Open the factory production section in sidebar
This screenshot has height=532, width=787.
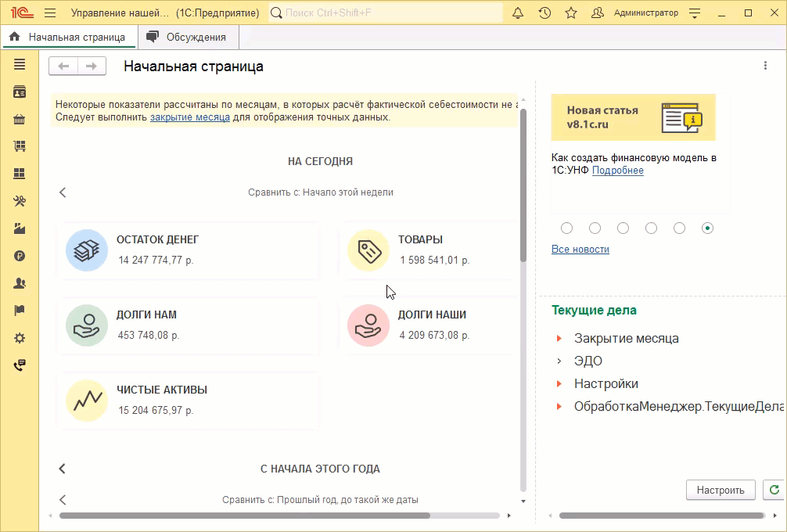pyautogui.click(x=20, y=228)
